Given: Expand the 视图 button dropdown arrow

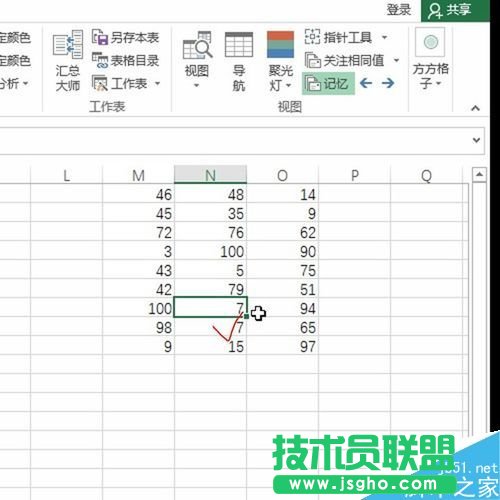Looking at the screenshot, I should pyautogui.click(x=197, y=85).
